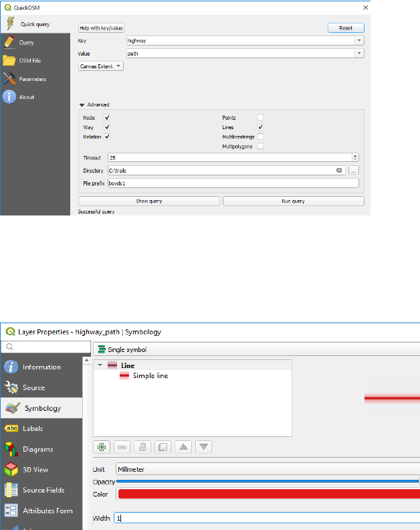Click the Symbology paintbrush icon

point(13,408)
